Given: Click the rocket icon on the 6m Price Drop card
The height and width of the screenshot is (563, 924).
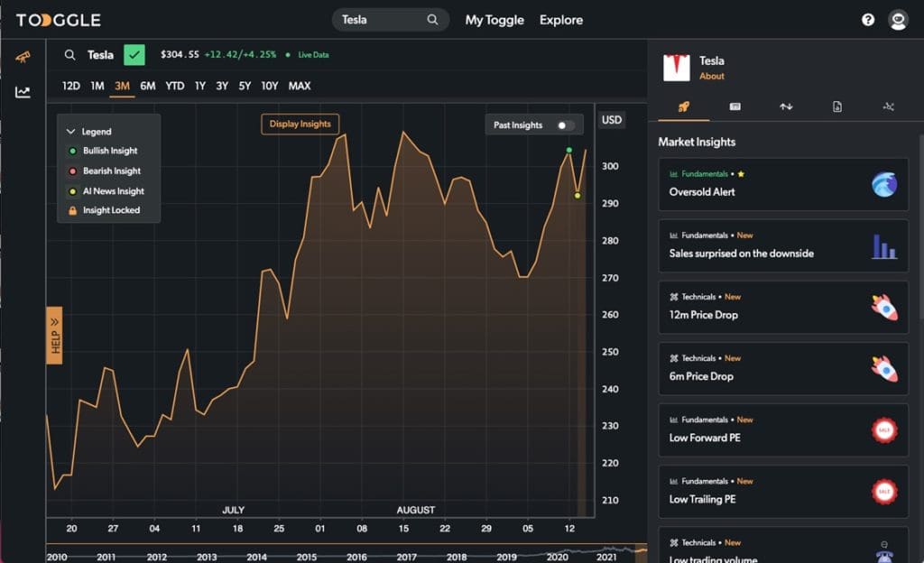Looking at the screenshot, I should pyautogui.click(x=884, y=369).
